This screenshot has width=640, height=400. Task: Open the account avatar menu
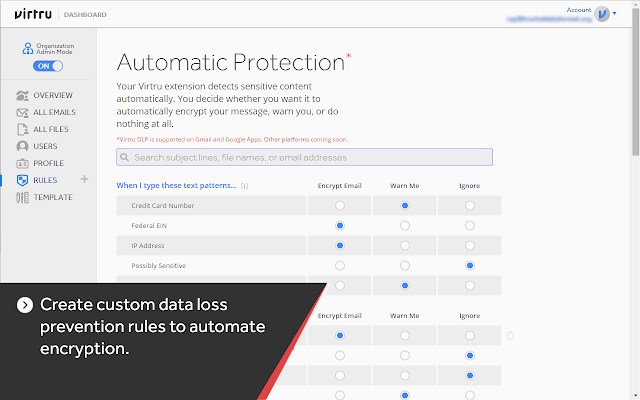coord(604,15)
